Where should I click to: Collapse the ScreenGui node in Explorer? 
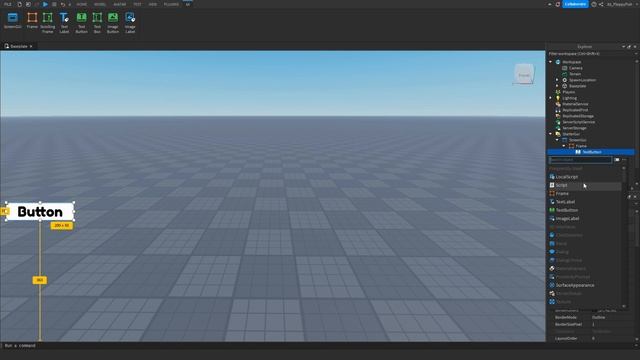pos(557,140)
